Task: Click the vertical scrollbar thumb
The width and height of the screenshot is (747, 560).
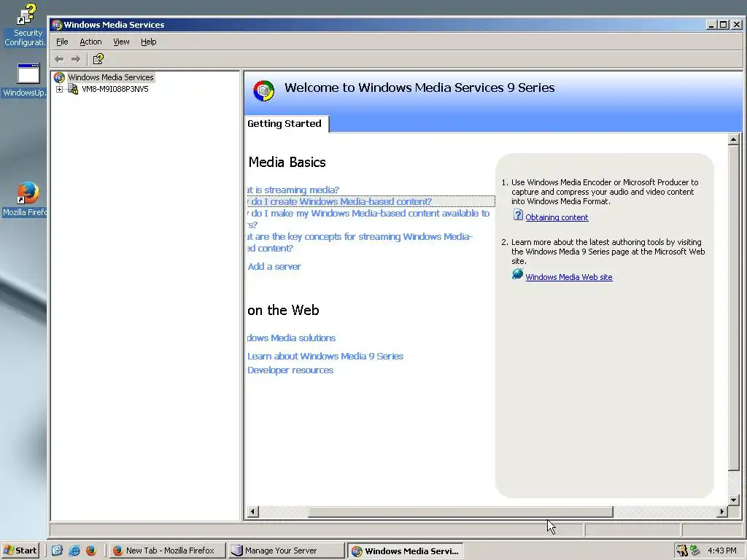Action: pyautogui.click(x=734, y=308)
